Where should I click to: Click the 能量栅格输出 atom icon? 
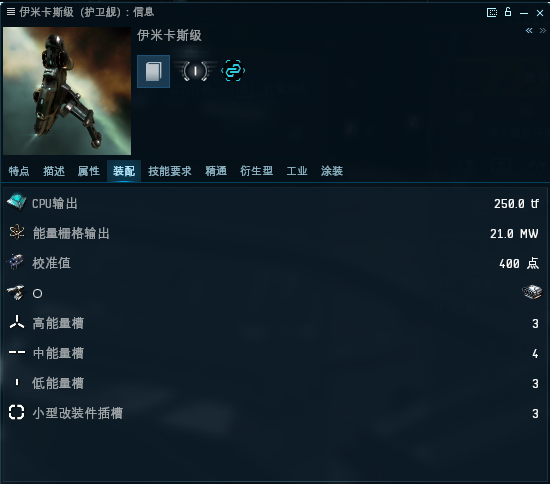tap(16, 233)
